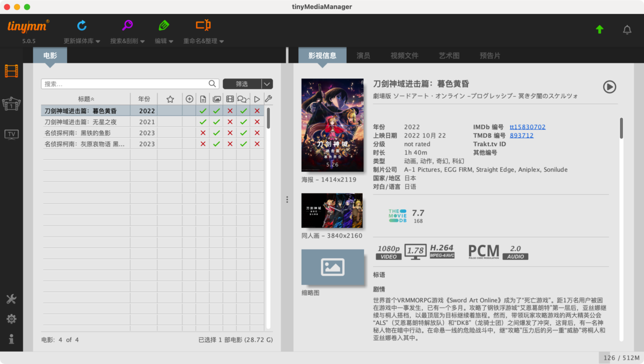The width and height of the screenshot is (644, 364).
Task: Switch to the 演员 tab
Action: [x=363, y=55]
